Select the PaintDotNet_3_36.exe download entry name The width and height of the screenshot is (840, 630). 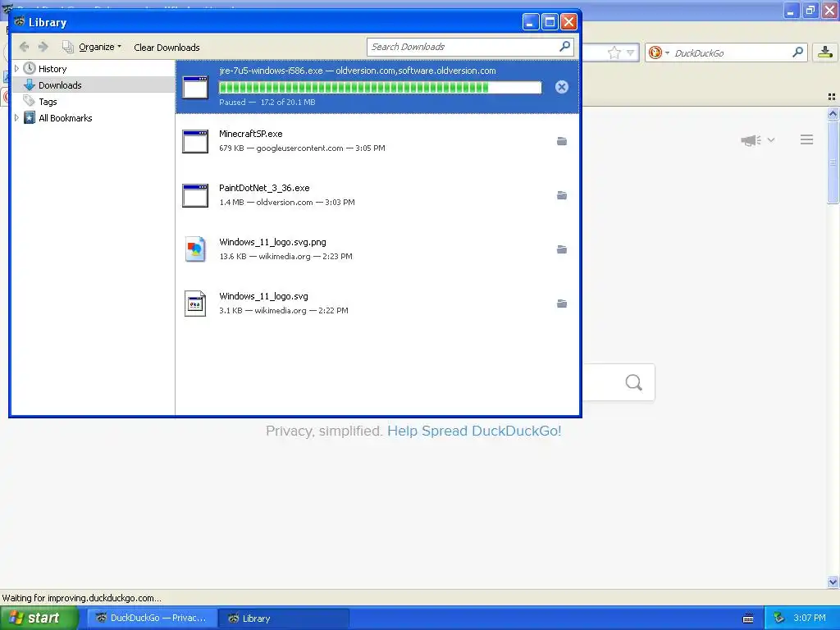pos(264,188)
